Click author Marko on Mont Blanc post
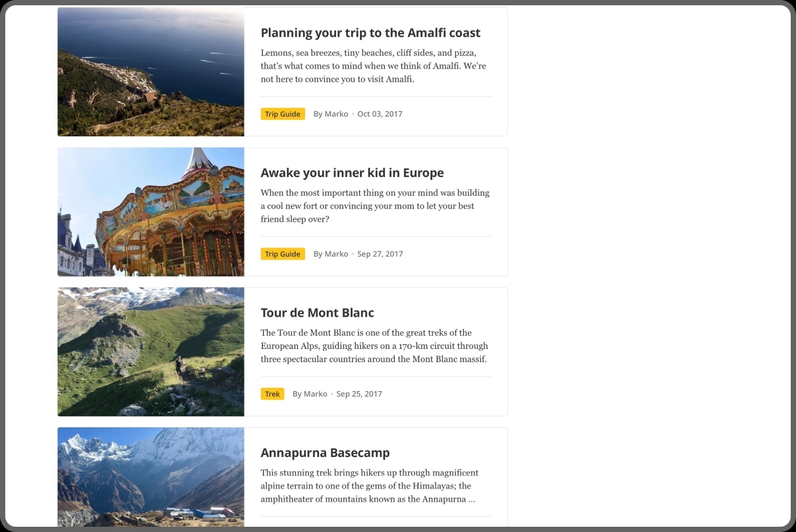796x532 pixels. coord(315,394)
